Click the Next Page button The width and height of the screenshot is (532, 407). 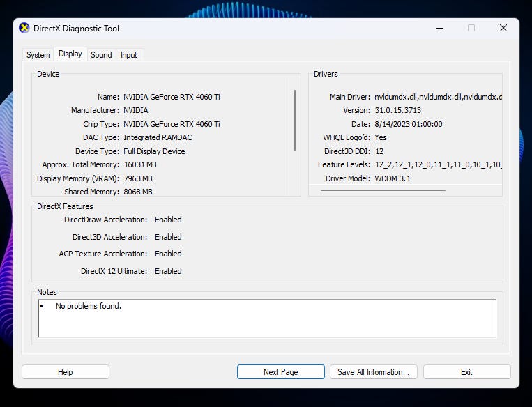pos(281,372)
